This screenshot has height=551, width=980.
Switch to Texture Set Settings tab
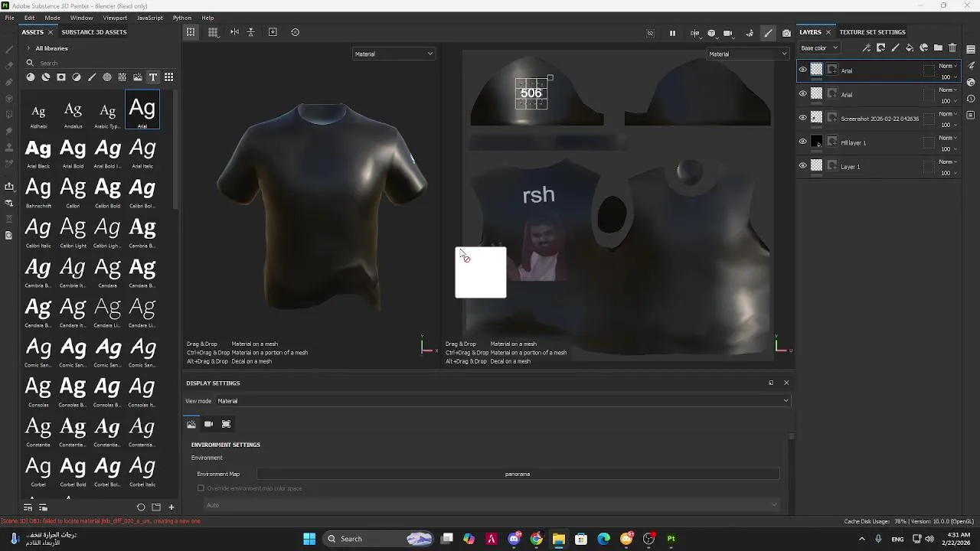pos(872,32)
